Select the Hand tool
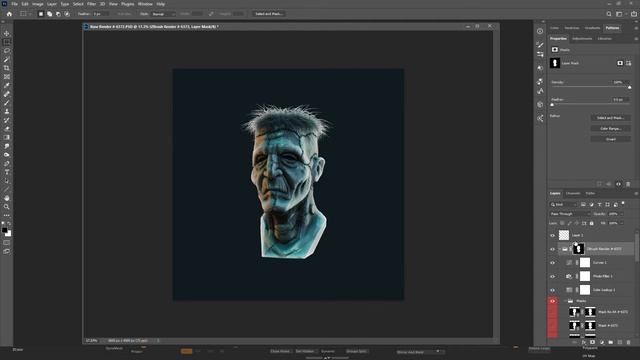The width and height of the screenshot is (640, 360). coord(7,198)
